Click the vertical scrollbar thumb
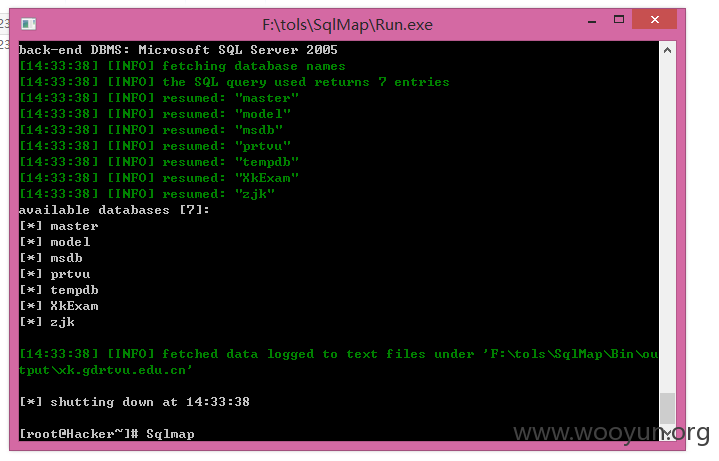The image size is (719, 461). [668, 408]
